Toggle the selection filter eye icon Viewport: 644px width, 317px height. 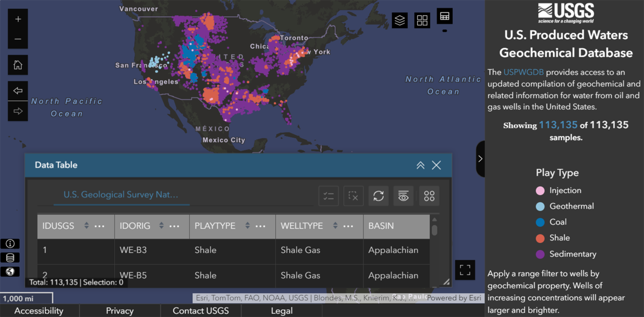click(403, 196)
